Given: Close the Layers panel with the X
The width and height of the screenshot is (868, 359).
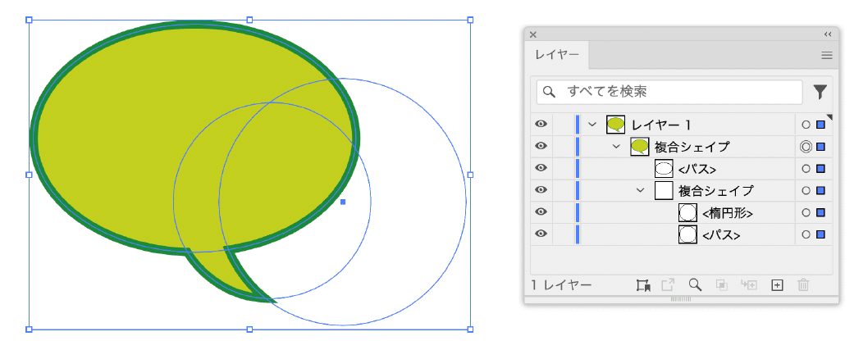Looking at the screenshot, I should [533, 34].
